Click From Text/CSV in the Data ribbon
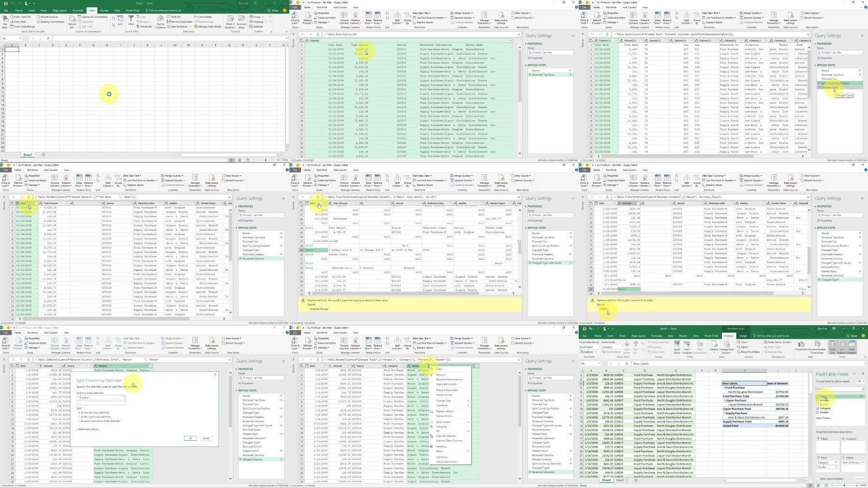868x488 pixels. point(21,17)
